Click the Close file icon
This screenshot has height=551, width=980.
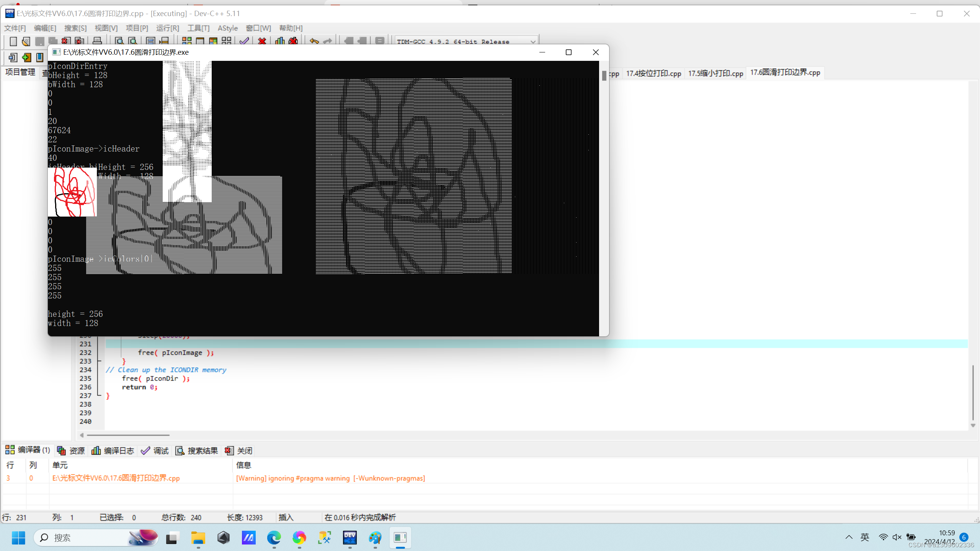pos(66,41)
